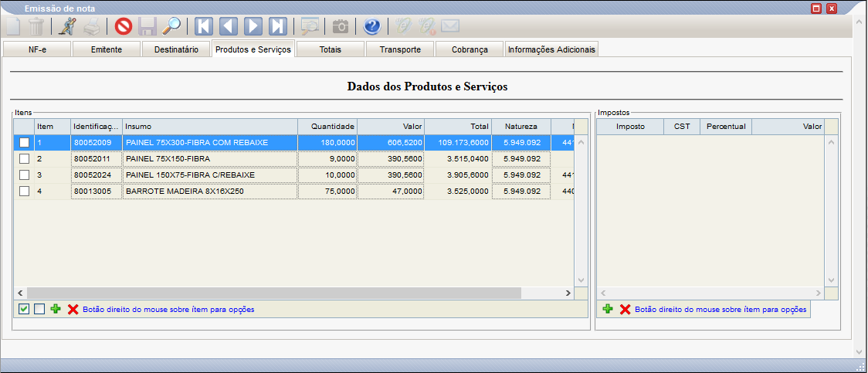The image size is (868, 373).
Task: Select cell PAINEL 150X75-FIBRA C/REBAIXE
Action: coord(210,175)
